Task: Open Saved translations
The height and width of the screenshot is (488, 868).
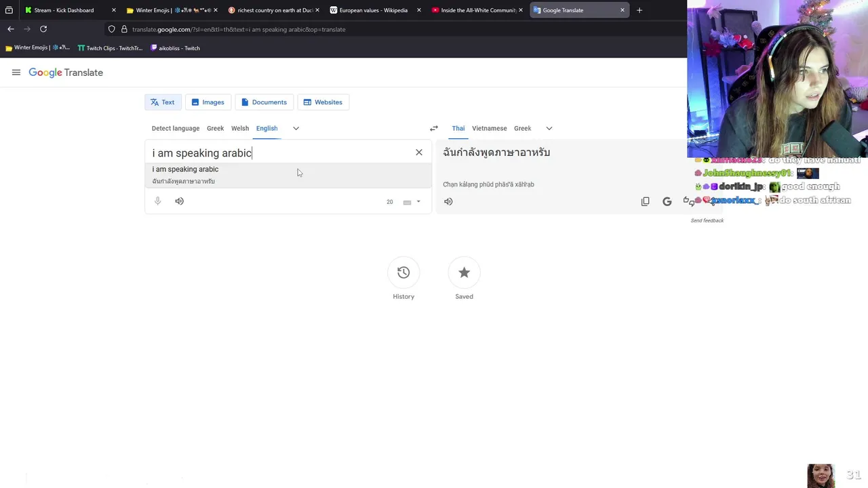Action: point(464,272)
